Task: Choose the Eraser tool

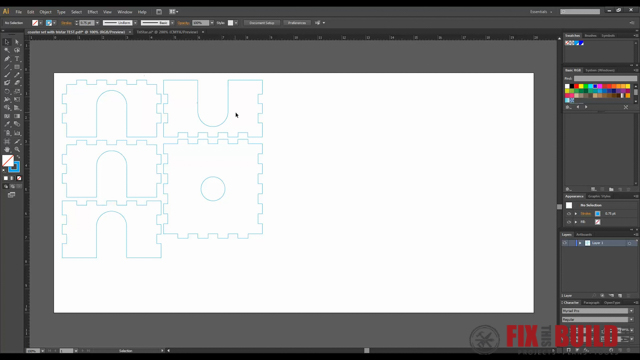Action: click(x=17, y=83)
